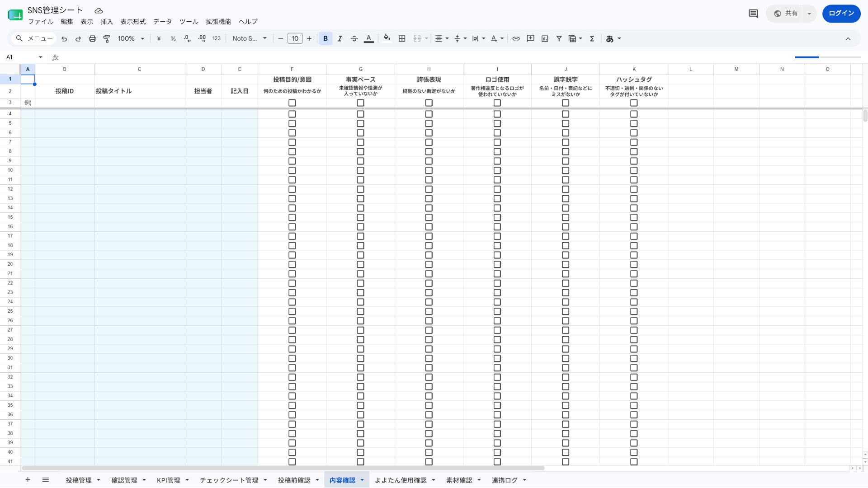Viewport: 868px width, 488px height.
Task: Decrease decimal places
Action: [x=188, y=39]
